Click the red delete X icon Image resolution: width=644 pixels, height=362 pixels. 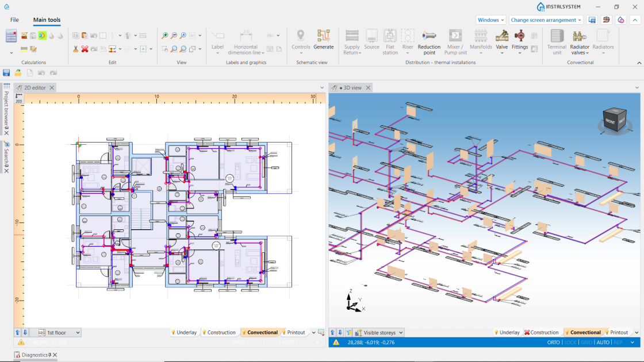[x=85, y=49]
